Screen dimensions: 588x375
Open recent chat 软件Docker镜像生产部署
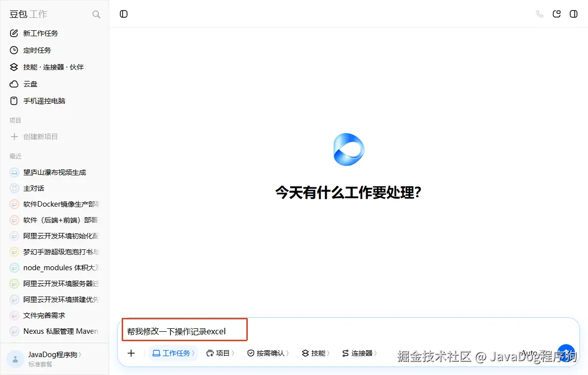pos(54,204)
